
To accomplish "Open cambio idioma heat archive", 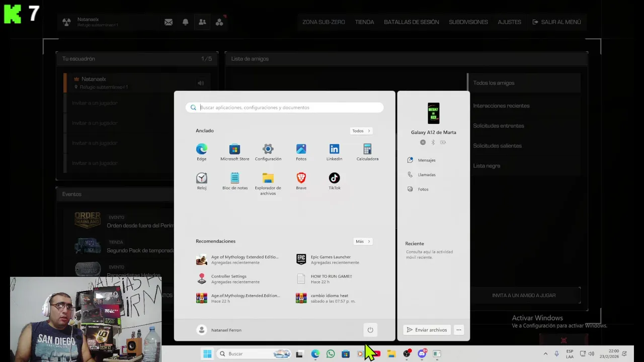I will [326, 298].
